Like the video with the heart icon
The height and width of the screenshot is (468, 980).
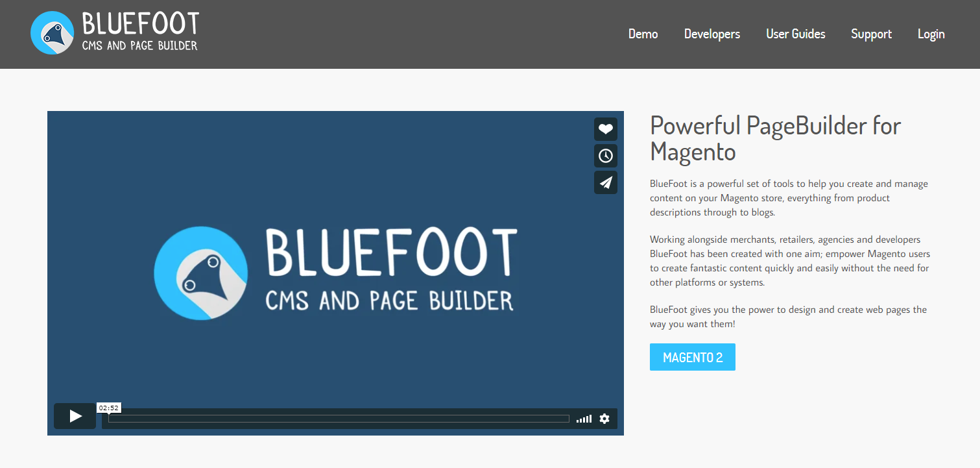click(x=605, y=129)
